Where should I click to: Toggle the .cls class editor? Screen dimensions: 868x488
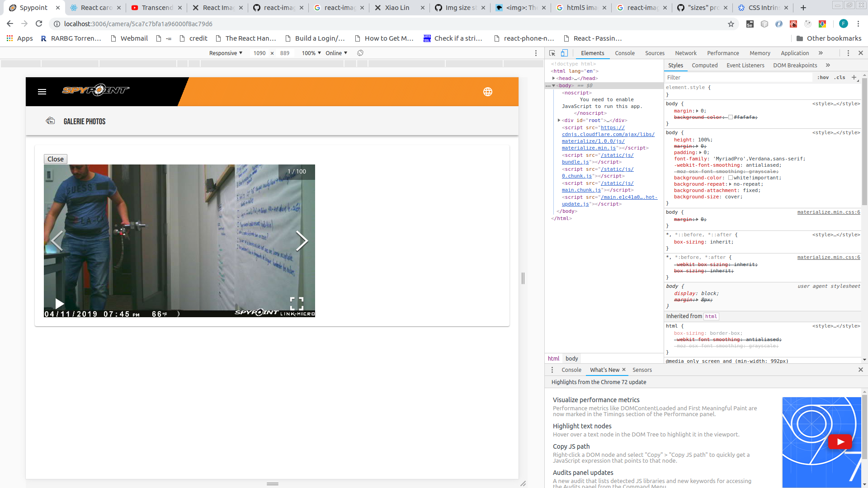coord(840,77)
